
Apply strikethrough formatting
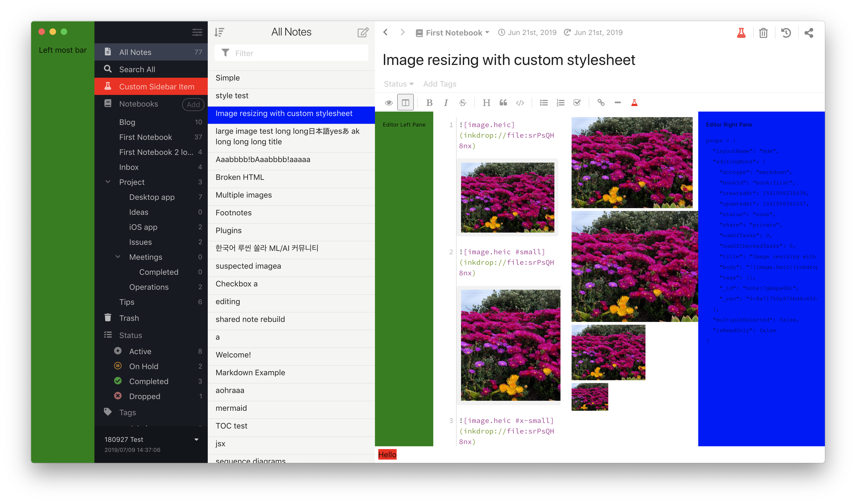(462, 103)
